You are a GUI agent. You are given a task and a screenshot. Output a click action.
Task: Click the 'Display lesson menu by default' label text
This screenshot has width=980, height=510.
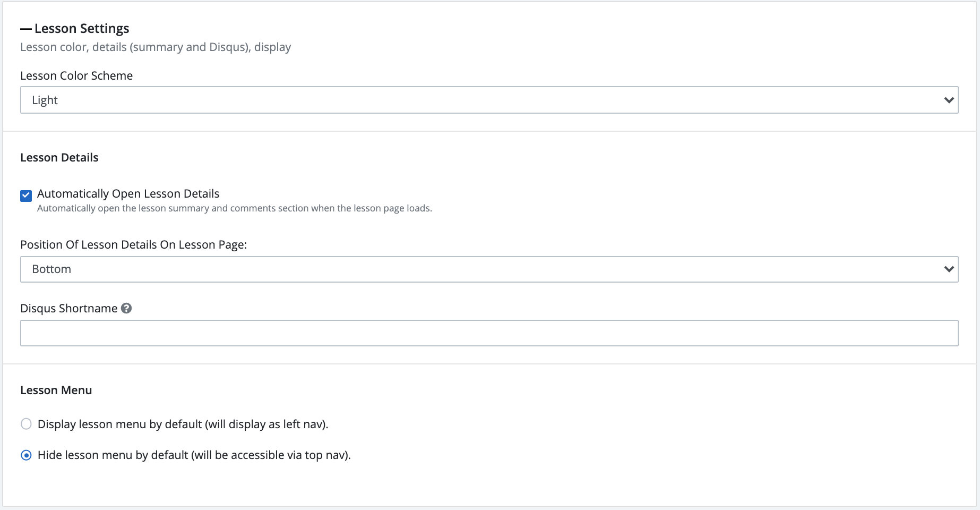pyautogui.click(x=183, y=424)
